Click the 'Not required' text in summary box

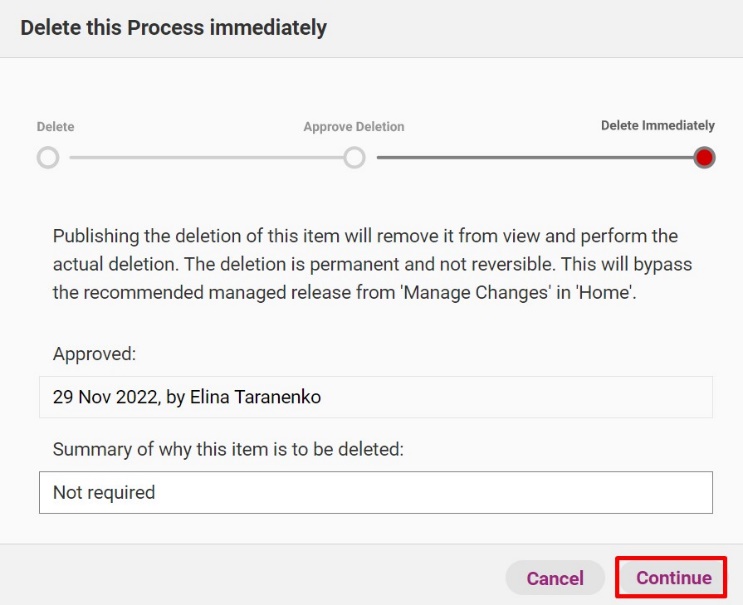[x=104, y=493]
